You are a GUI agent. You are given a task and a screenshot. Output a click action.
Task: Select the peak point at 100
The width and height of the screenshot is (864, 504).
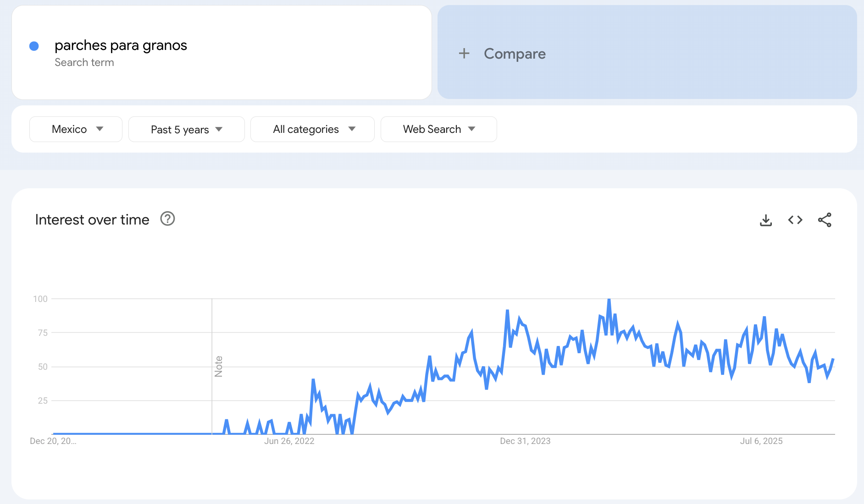609,299
